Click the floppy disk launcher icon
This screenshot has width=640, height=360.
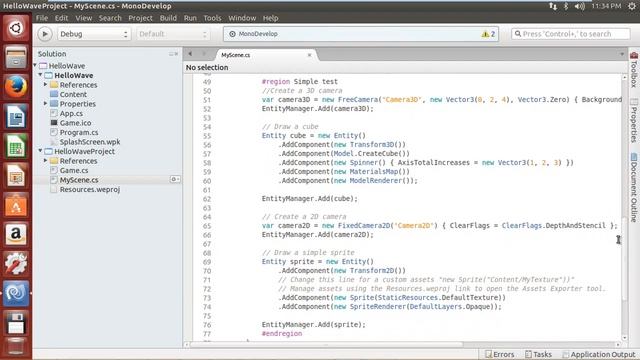[x=16, y=322]
